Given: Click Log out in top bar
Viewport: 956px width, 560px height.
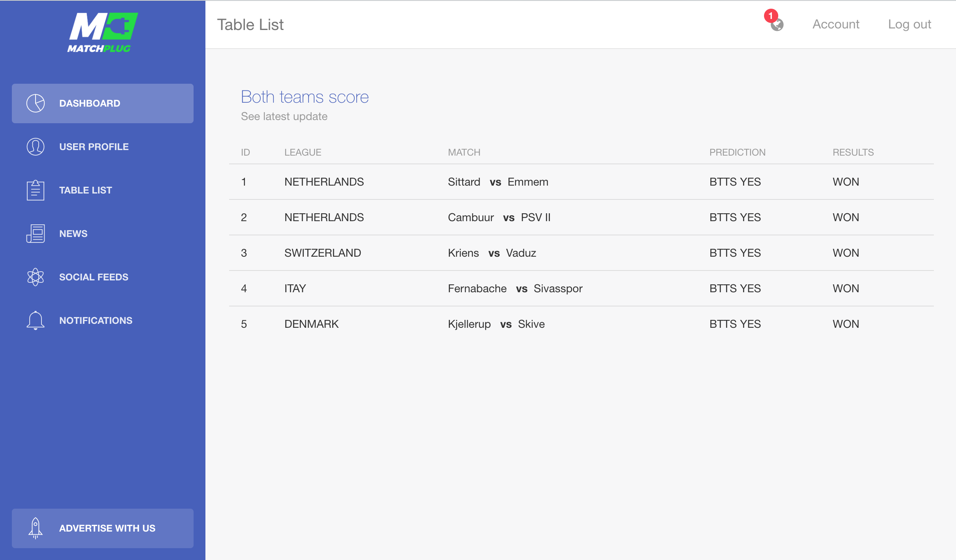Looking at the screenshot, I should coord(909,24).
